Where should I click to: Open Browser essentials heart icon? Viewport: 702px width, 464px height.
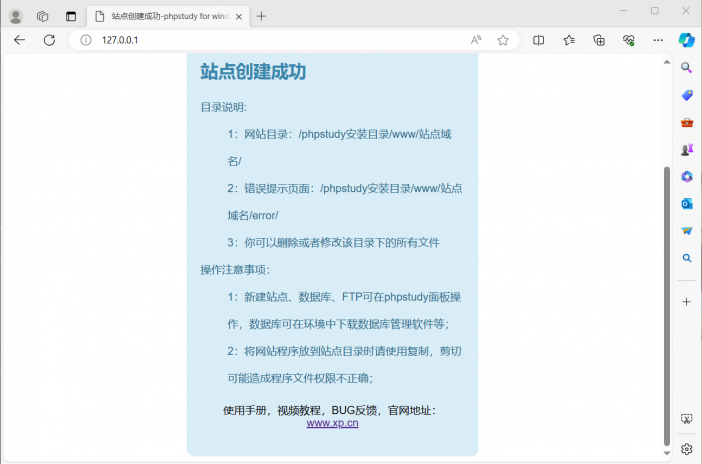pyautogui.click(x=629, y=40)
